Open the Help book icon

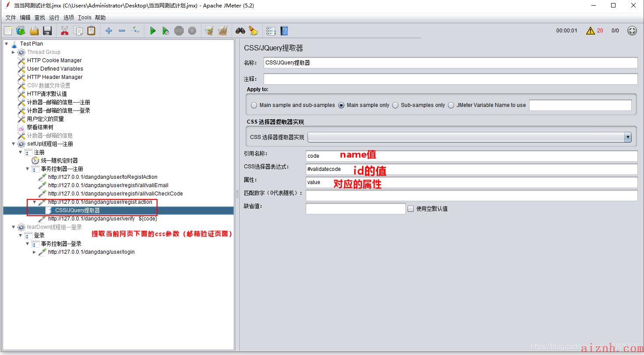coord(284,31)
